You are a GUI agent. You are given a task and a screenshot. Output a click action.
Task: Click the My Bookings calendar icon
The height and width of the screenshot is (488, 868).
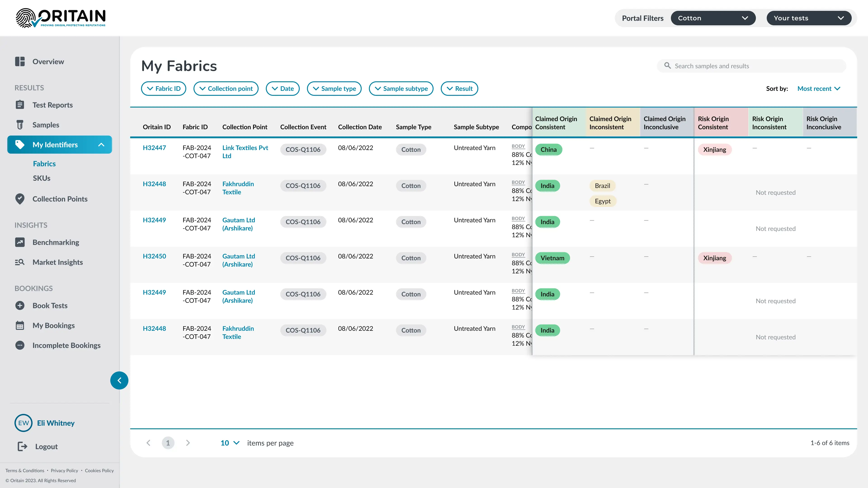tap(20, 325)
